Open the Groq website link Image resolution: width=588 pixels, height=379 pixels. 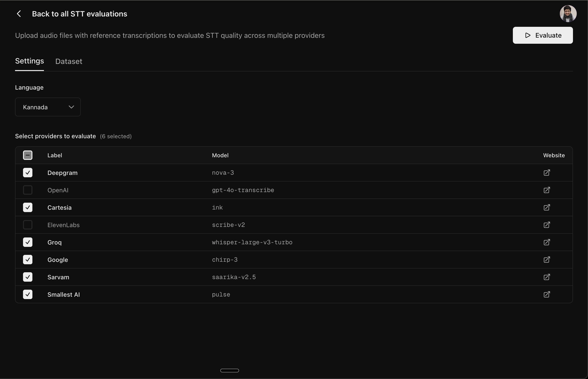(x=546, y=242)
